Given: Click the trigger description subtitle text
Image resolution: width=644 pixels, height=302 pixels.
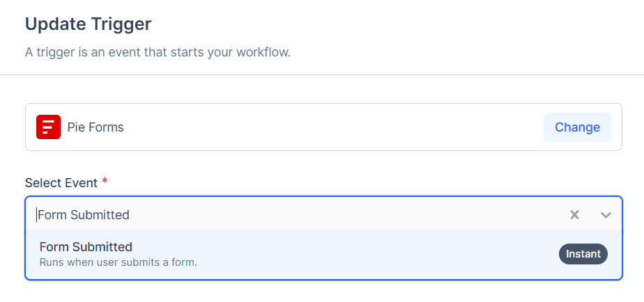Looking at the screenshot, I should [x=158, y=52].
